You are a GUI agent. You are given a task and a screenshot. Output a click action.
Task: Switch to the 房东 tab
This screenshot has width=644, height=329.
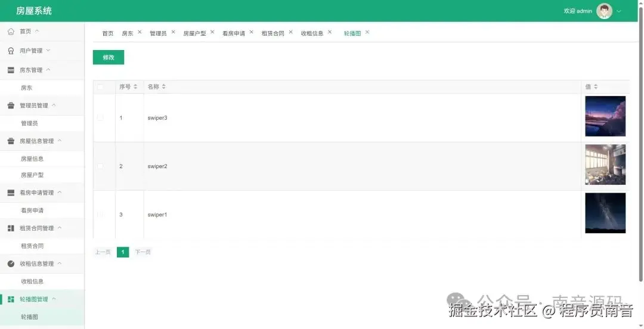tap(128, 33)
